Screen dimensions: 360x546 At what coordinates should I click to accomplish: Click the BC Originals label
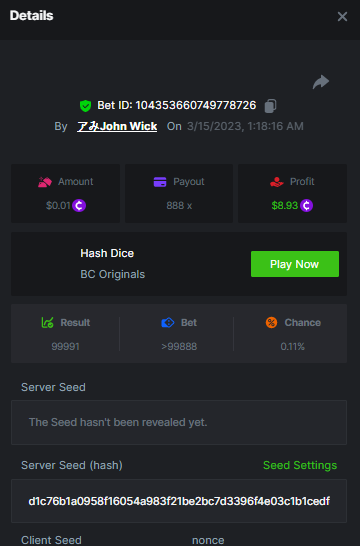click(112, 274)
